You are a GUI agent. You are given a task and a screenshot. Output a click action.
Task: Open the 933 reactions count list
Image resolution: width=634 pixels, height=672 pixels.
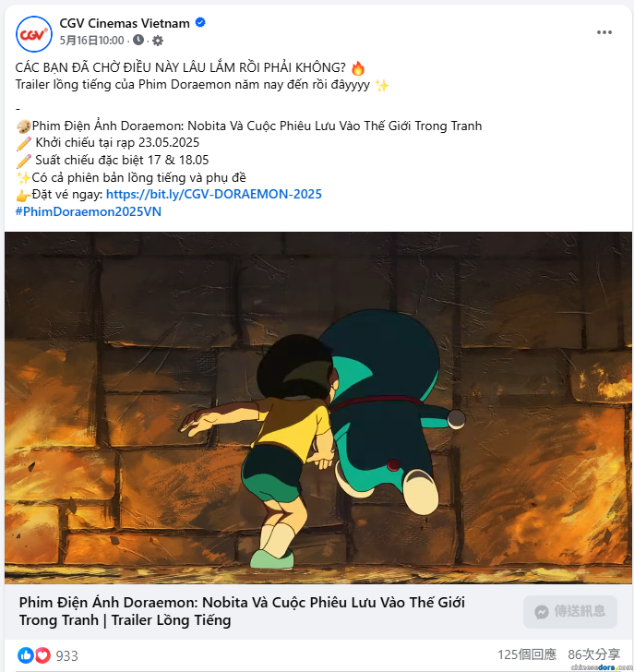pyautogui.click(x=66, y=655)
